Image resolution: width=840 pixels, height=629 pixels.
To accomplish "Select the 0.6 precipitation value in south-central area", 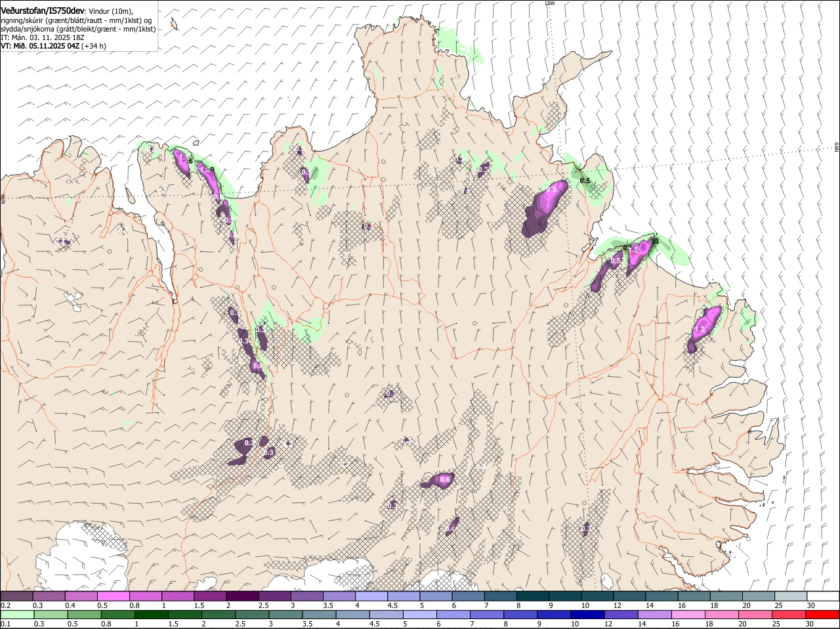I will 445,480.
